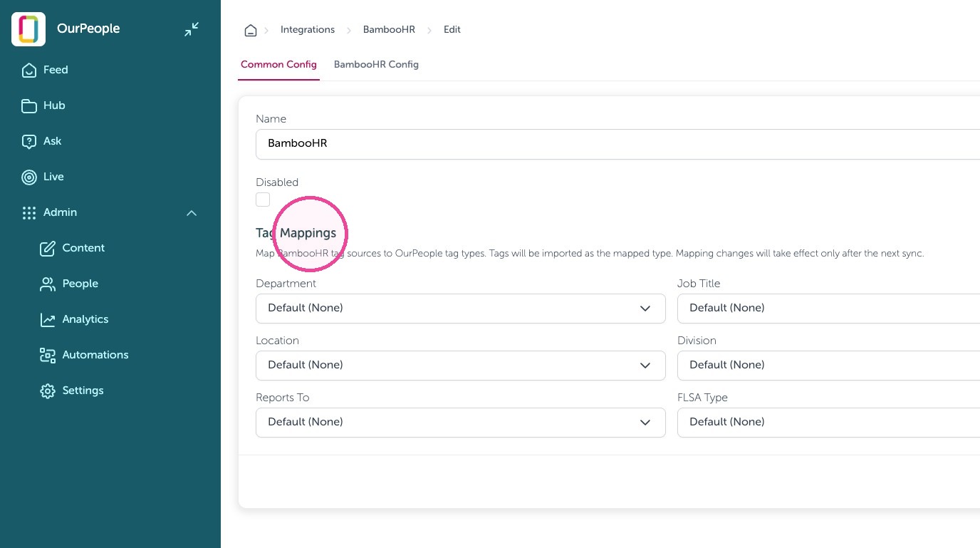The image size is (980, 548).
Task: Open the Job Title mapping dropdown
Action: tap(828, 308)
